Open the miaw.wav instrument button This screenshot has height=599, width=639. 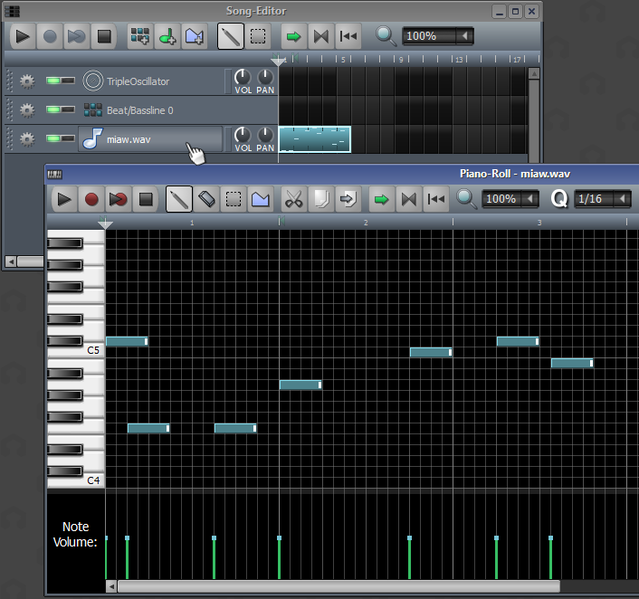pyautogui.click(x=151, y=139)
